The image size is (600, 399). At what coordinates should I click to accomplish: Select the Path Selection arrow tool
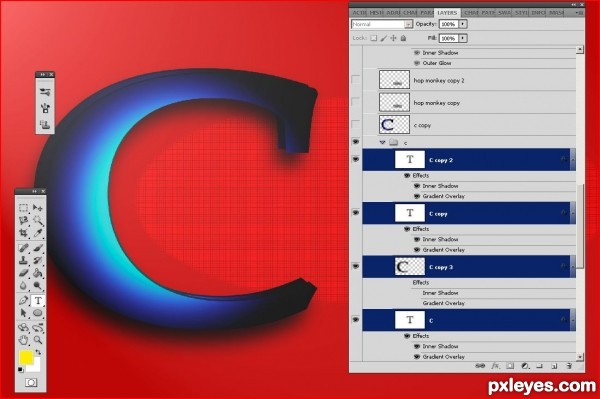click(24, 313)
